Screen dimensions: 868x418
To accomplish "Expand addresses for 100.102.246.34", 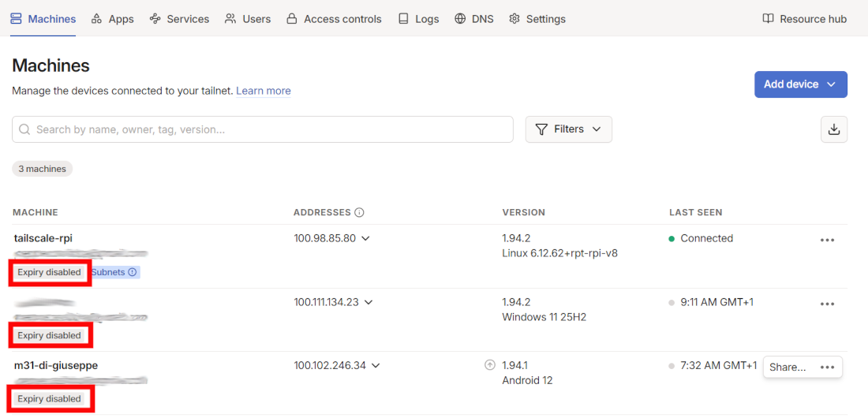I will [x=376, y=365].
